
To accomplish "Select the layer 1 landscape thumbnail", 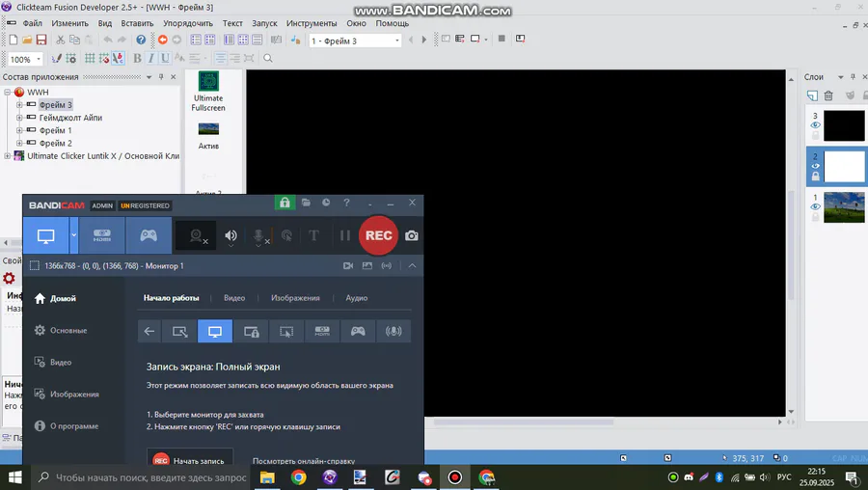I will pyautogui.click(x=844, y=207).
